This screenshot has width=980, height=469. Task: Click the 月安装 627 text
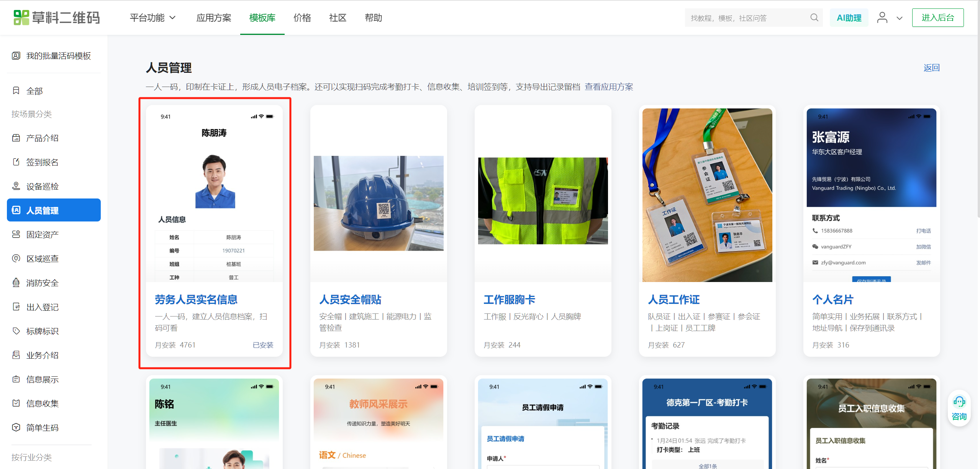point(666,345)
